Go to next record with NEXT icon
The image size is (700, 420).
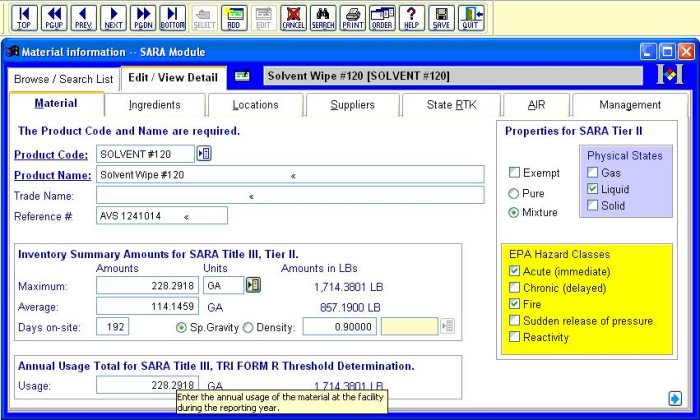point(114,17)
